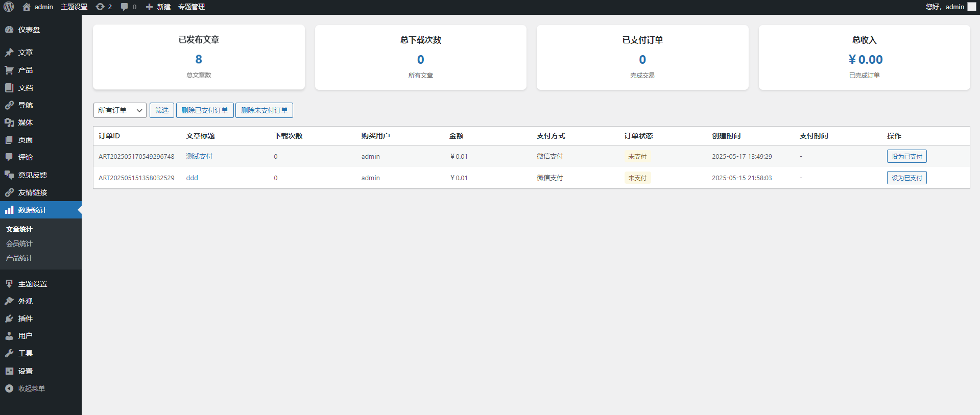Click the plus icon for 新建
This screenshot has width=980, height=415.
(x=149, y=7)
